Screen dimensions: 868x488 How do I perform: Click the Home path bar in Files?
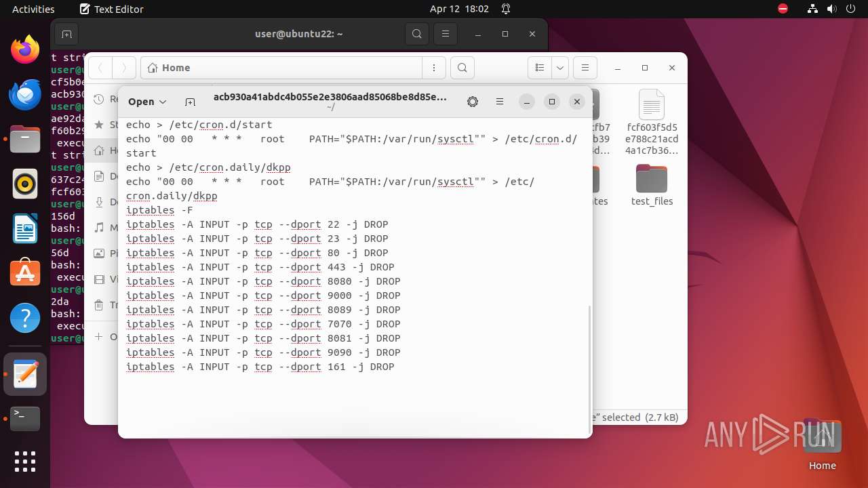tap(281, 68)
